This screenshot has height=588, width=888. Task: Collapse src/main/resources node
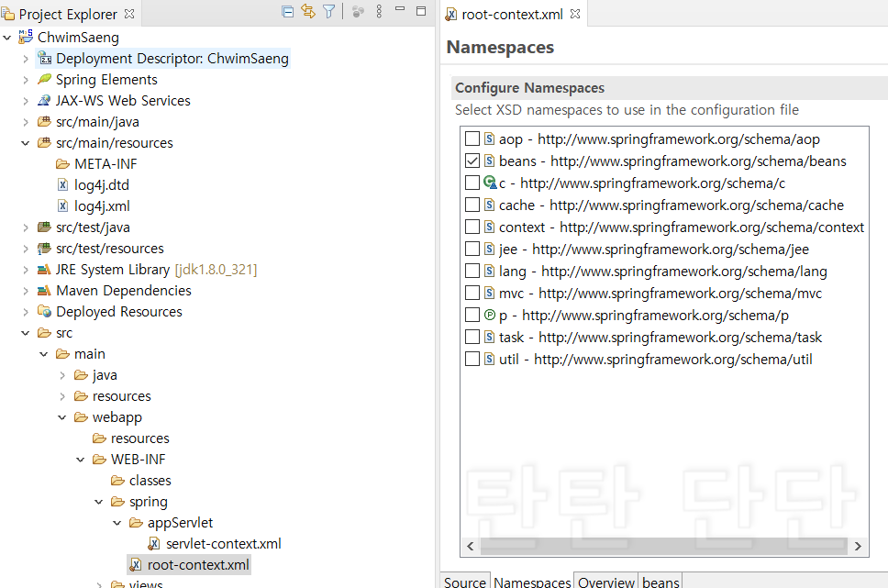coord(26,143)
